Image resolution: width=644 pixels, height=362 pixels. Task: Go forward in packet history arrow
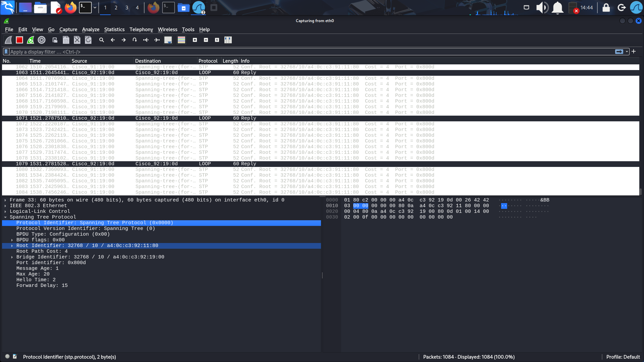pos(124,40)
